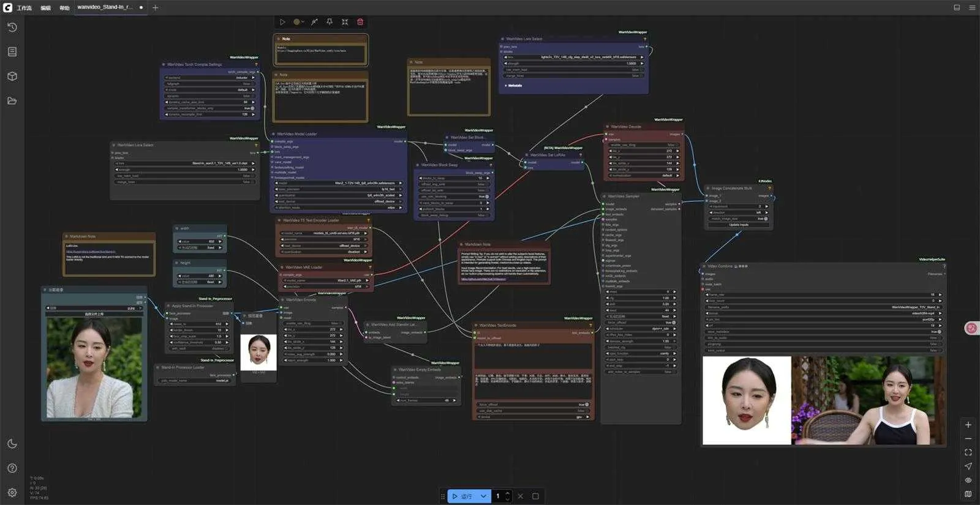
Task: Toggle pingpong in Video Combine node
Action: (824, 344)
